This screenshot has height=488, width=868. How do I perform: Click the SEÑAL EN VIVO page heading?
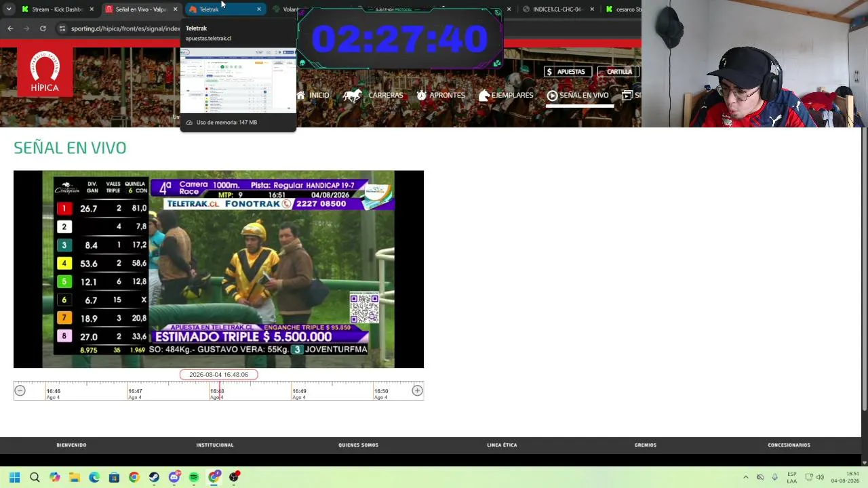(70, 148)
